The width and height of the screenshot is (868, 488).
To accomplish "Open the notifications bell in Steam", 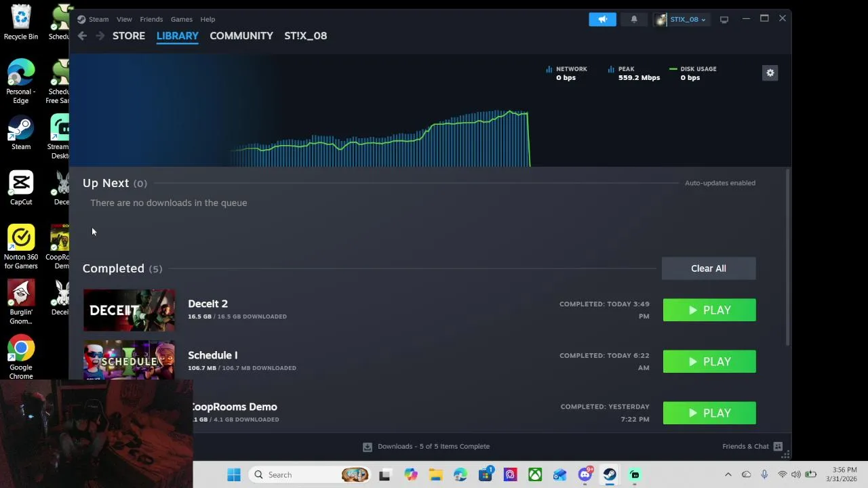I will 634,19.
